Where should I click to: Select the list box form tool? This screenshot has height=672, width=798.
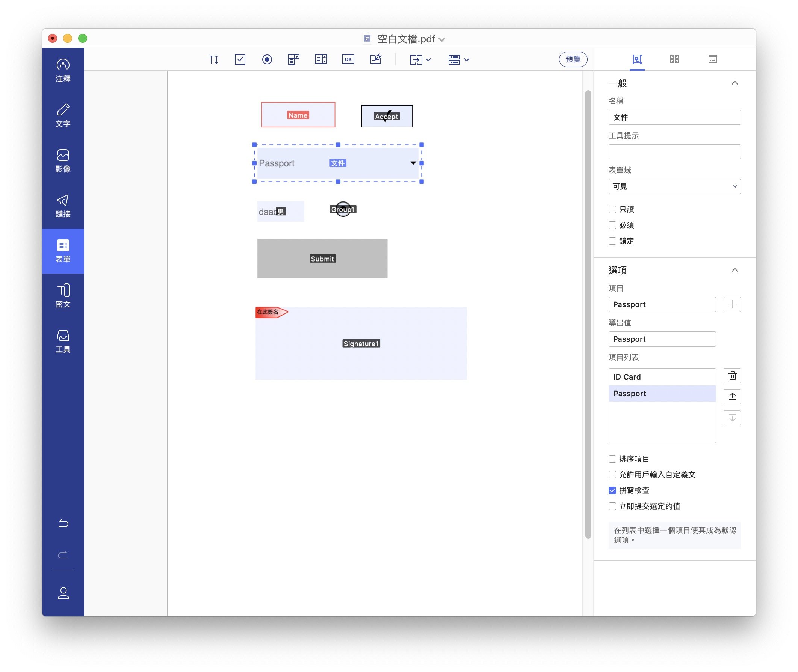tap(321, 59)
